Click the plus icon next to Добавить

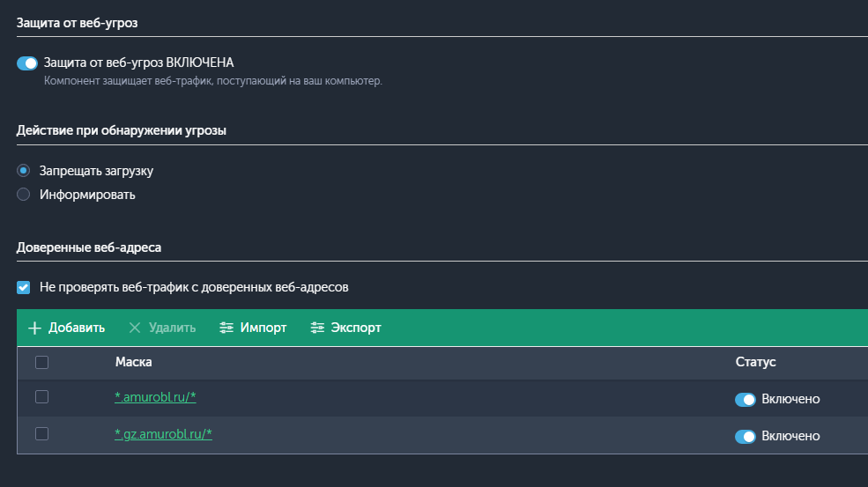[34, 328]
